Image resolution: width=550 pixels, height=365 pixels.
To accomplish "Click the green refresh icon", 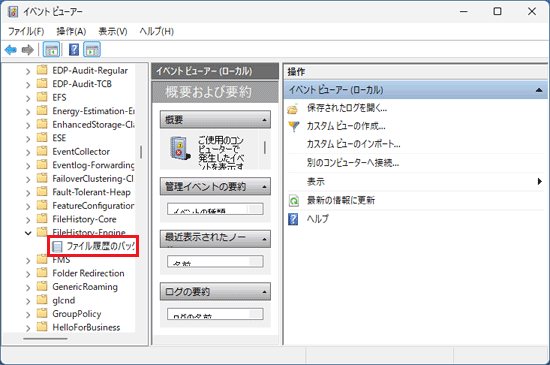I will click(294, 201).
